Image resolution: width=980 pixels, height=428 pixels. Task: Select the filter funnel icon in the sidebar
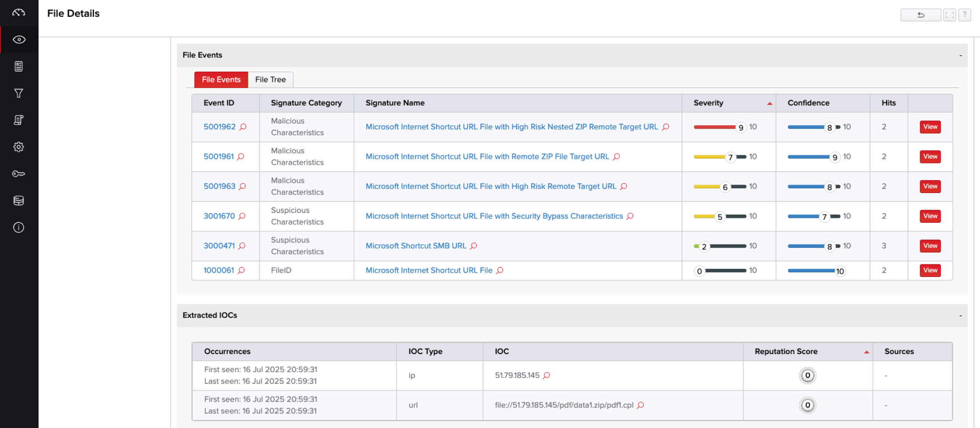(19, 93)
